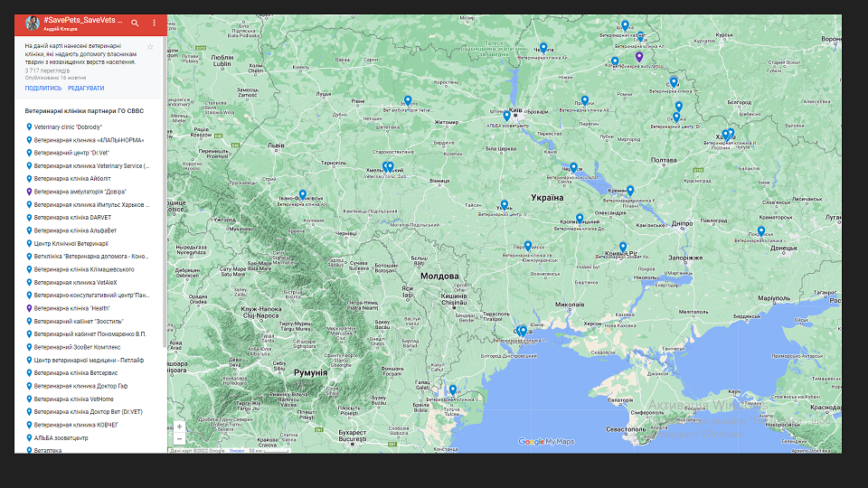Select the purple marker on the map
The width and height of the screenshot is (868, 488).
tap(639, 56)
